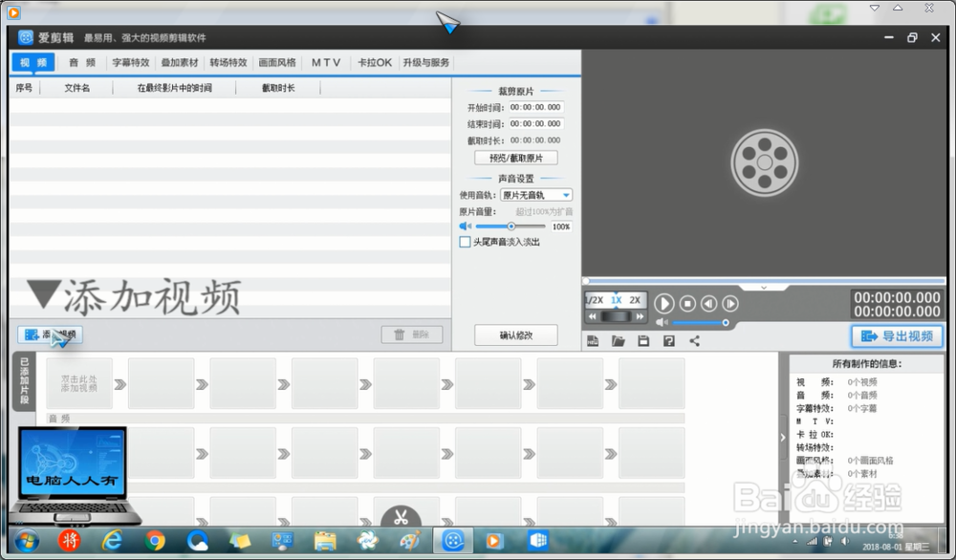Viewport: 956px width, 560px height.
Task: Click the 已添加片段 side tab
Action: tap(25, 381)
